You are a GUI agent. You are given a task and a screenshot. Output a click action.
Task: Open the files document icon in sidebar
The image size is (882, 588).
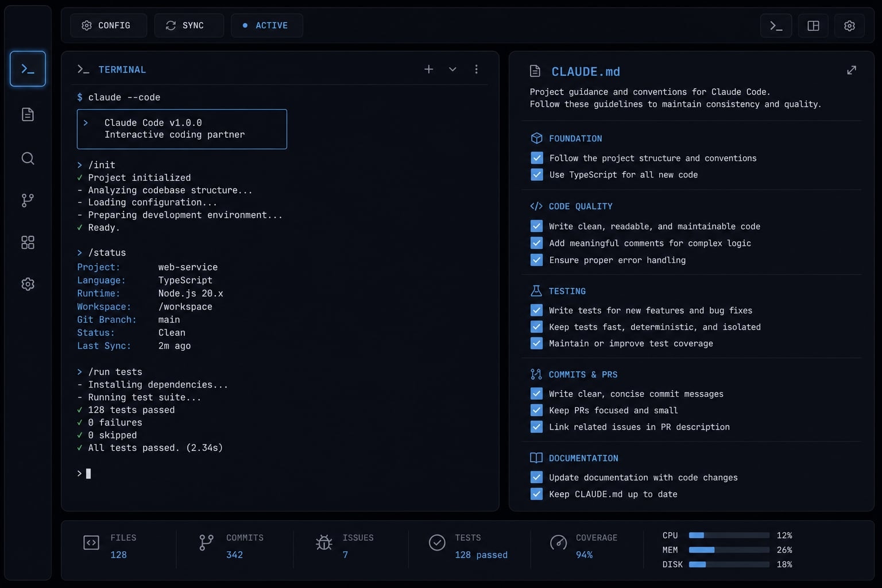click(x=28, y=114)
